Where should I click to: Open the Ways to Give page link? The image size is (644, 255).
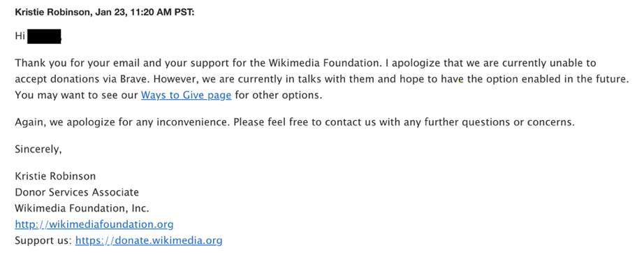click(x=186, y=95)
